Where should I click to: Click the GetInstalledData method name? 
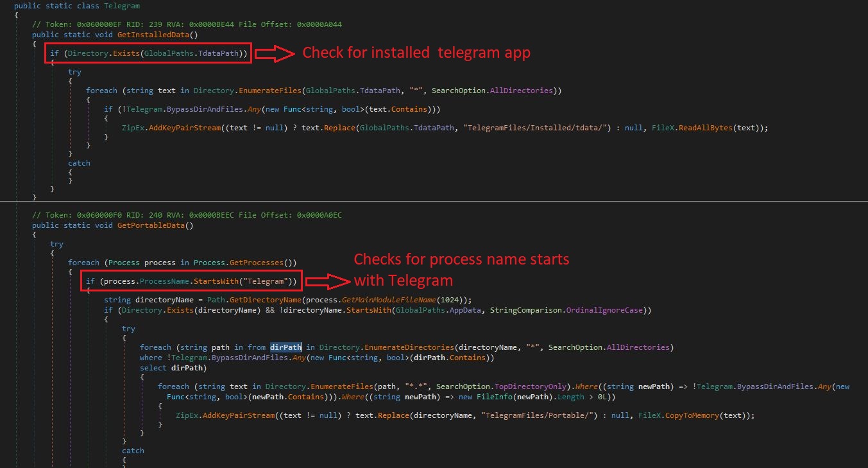pyautogui.click(x=154, y=34)
